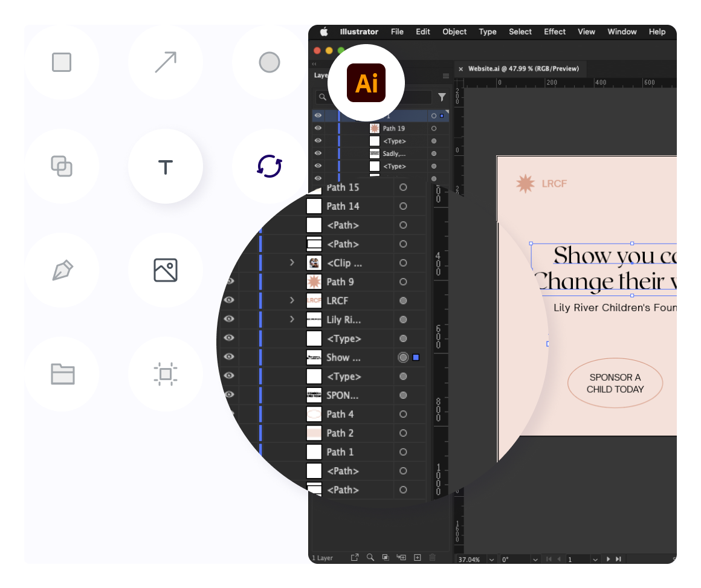Expand the LRCF group in layers list
The height and width of the screenshot is (588, 701).
click(292, 300)
